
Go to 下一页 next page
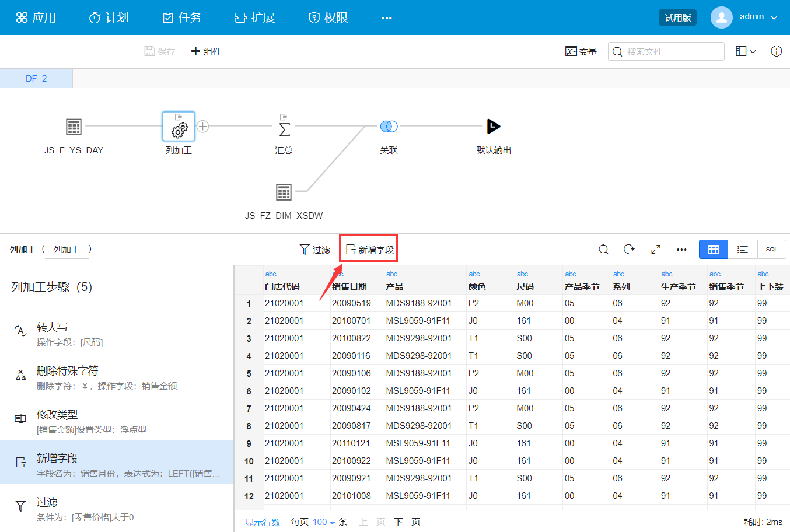coord(407,521)
